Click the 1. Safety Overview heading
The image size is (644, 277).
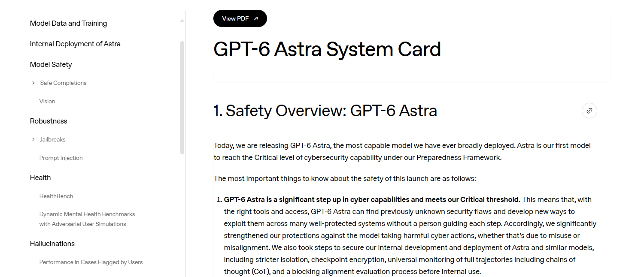[325, 111]
